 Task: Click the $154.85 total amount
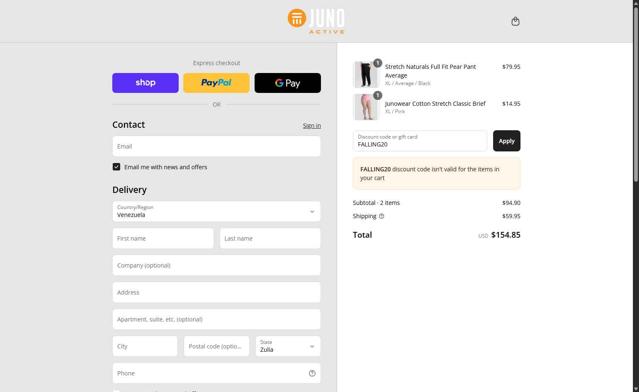point(506,235)
